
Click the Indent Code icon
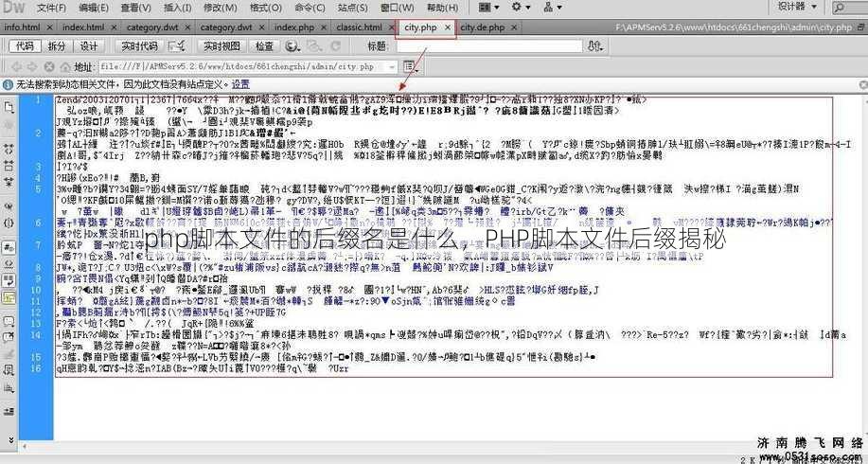[x=9, y=411]
